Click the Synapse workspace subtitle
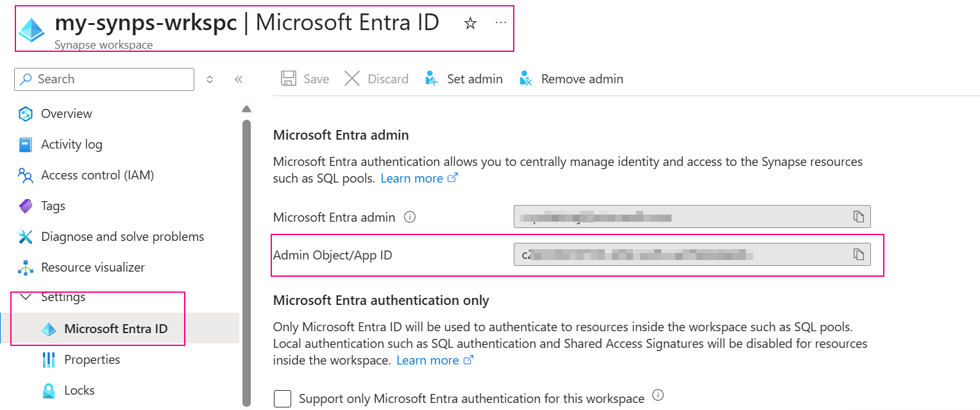 pyautogui.click(x=103, y=45)
